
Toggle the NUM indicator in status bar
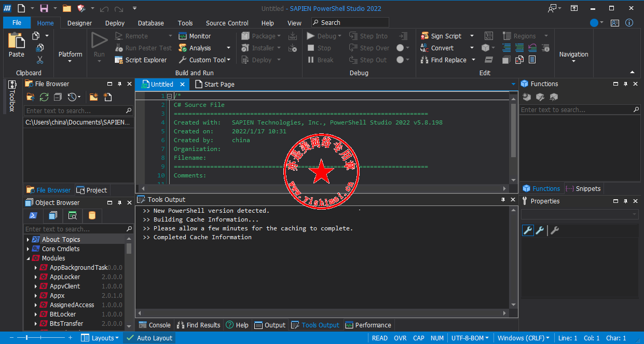(x=437, y=338)
